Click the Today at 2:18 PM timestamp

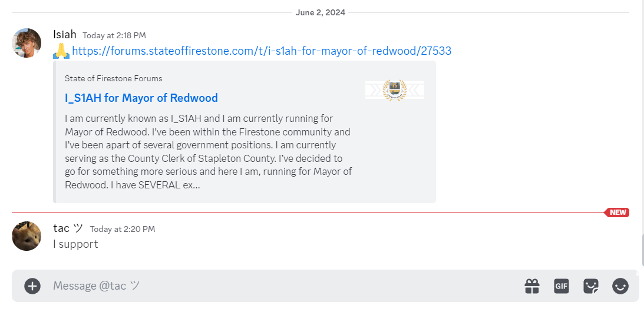(x=114, y=36)
